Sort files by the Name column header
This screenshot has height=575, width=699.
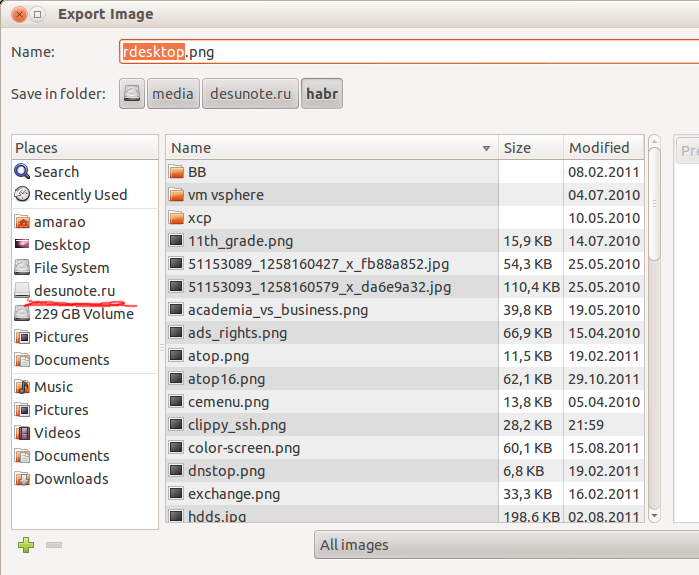pos(331,148)
